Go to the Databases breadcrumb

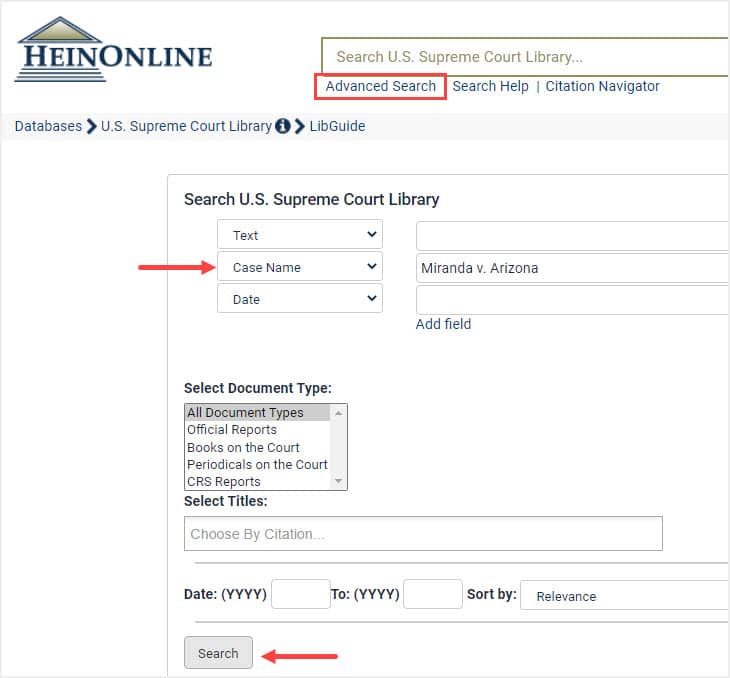48,126
